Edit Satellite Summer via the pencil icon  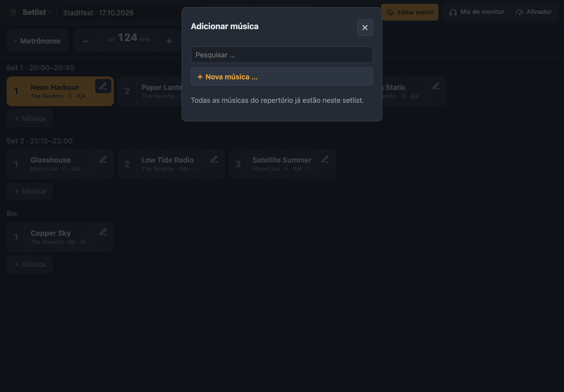325,159
